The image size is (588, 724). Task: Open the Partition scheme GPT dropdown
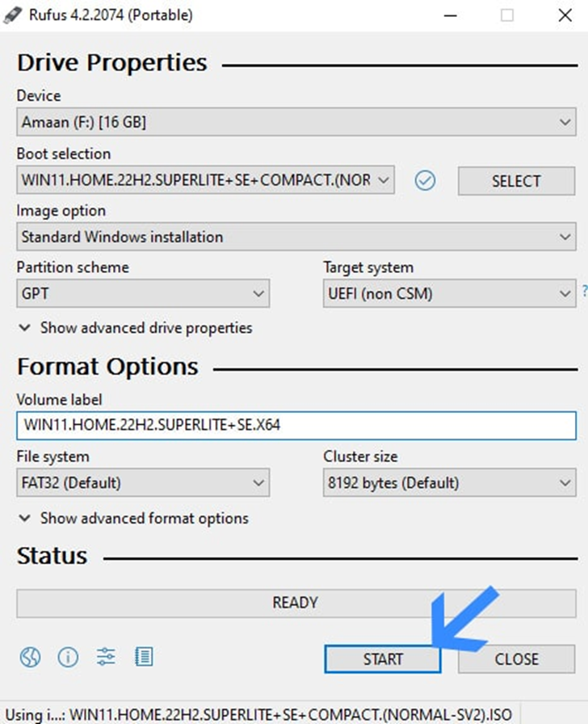143,293
